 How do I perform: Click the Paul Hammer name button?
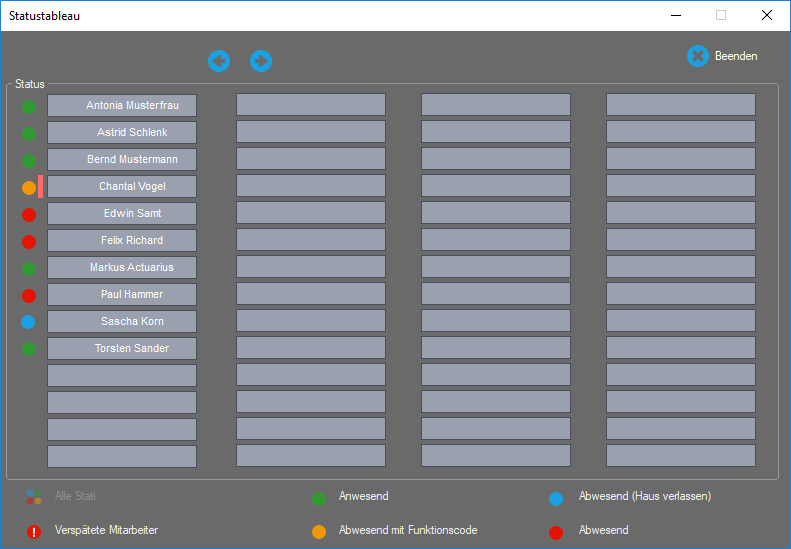pyautogui.click(x=122, y=294)
